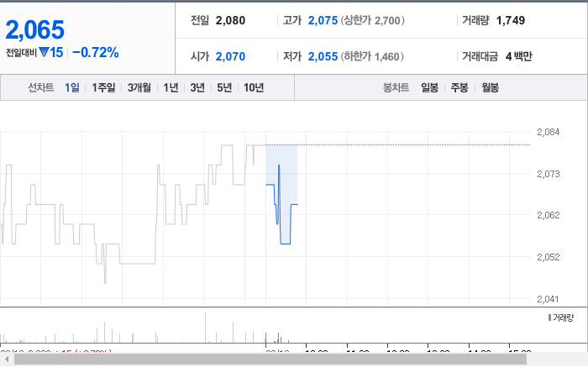Click the 저가 2,055 value
Viewport: 588px width, 378px height.
[x=323, y=56]
